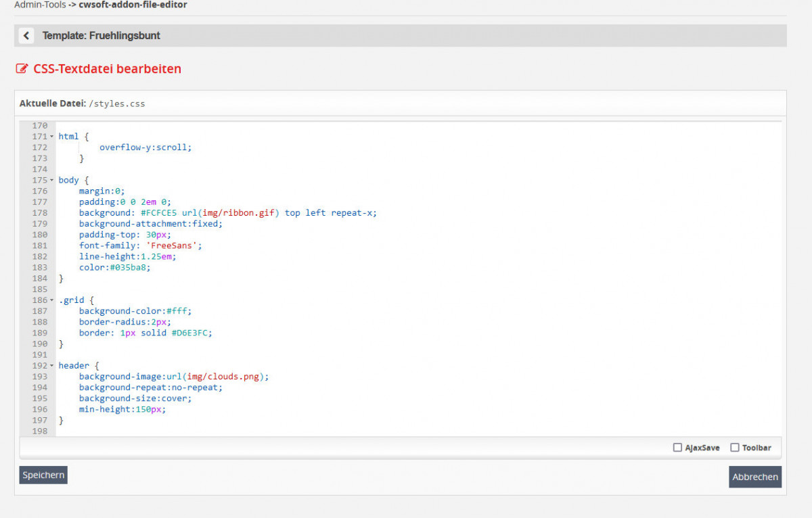This screenshot has width=812, height=518.
Task: Enable the Toolbar checkbox
Action: [x=735, y=448]
